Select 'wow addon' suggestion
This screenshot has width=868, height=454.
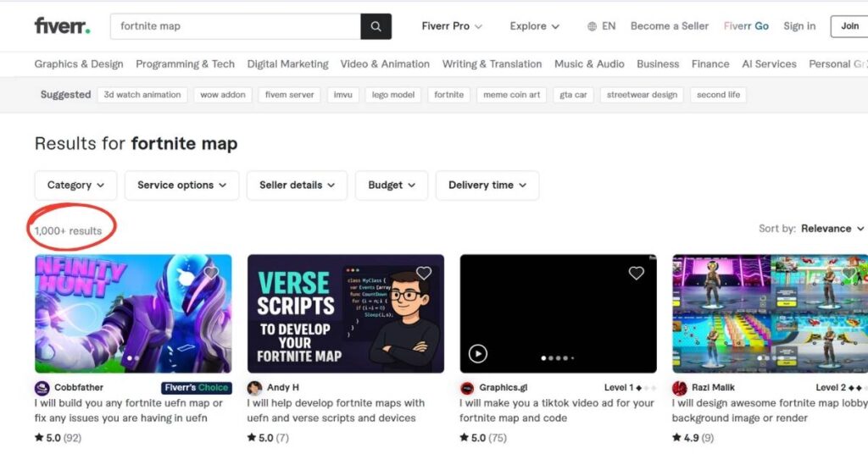click(223, 95)
